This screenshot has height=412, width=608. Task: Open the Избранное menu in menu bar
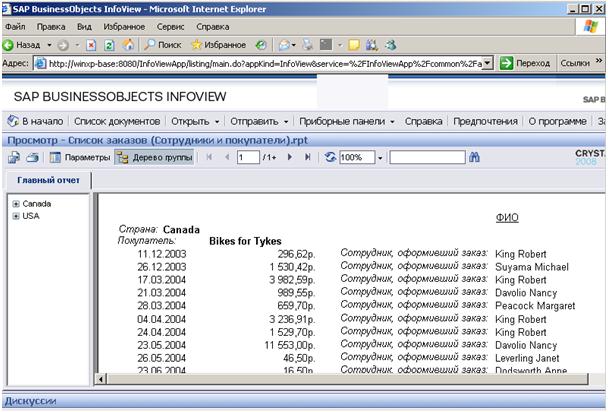[124, 27]
